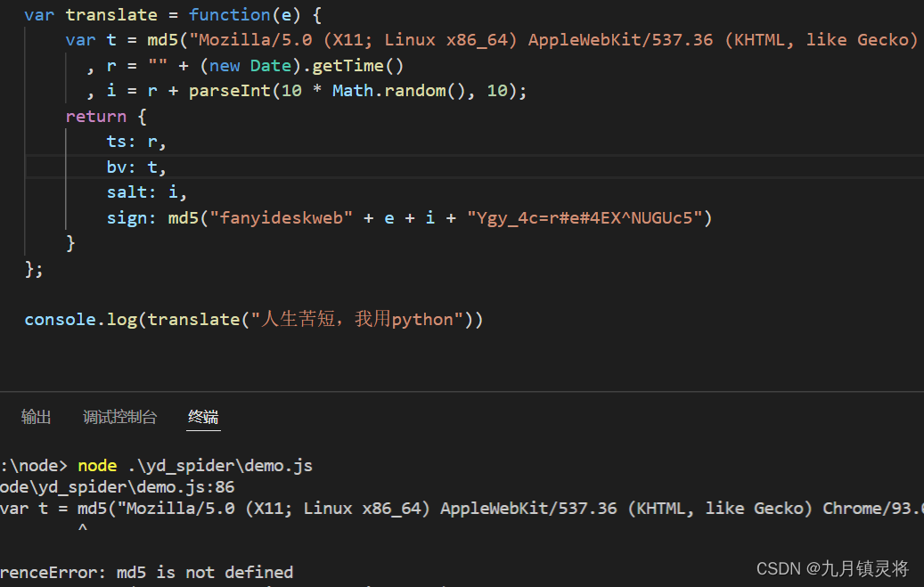924x587 pixels.
Task: Place cursor on the 'ts: r,' line
Action: [x=136, y=142]
